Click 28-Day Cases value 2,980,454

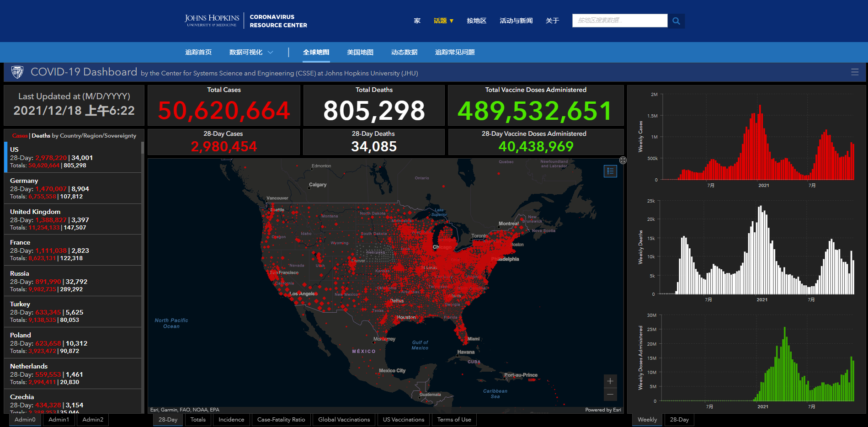click(x=224, y=146)
